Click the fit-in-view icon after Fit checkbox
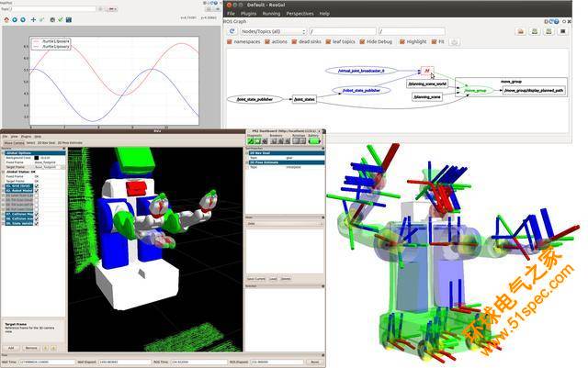This screenshot has width=588, height=368. point(455,42)
